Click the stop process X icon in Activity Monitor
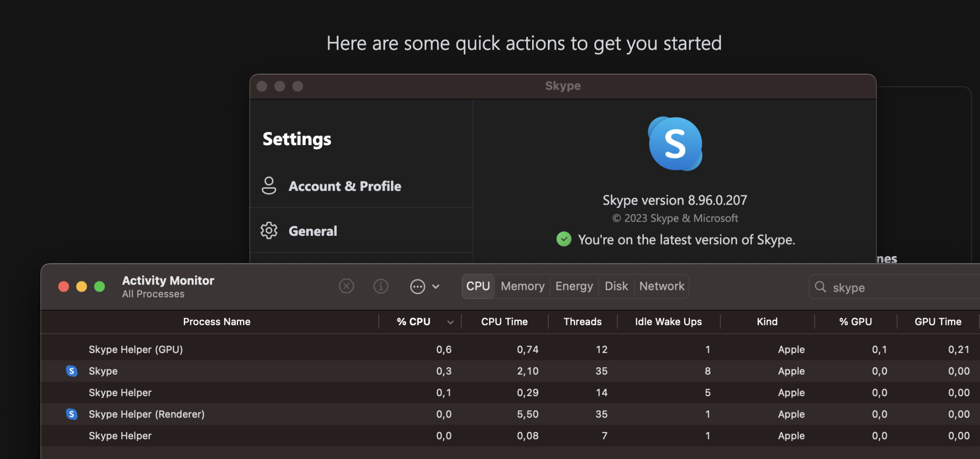The height and width of the screenshot is (459, 980). tap(346, 286)
